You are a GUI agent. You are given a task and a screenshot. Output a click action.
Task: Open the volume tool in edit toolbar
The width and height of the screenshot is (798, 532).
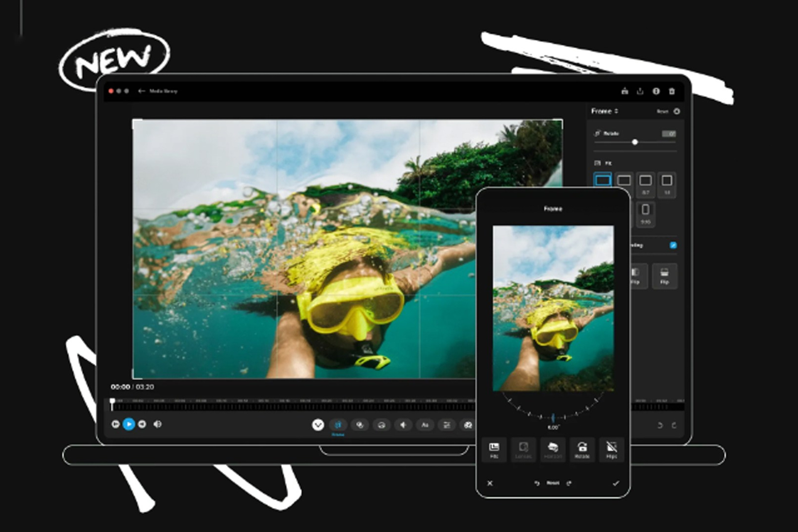tap(403, 425)
